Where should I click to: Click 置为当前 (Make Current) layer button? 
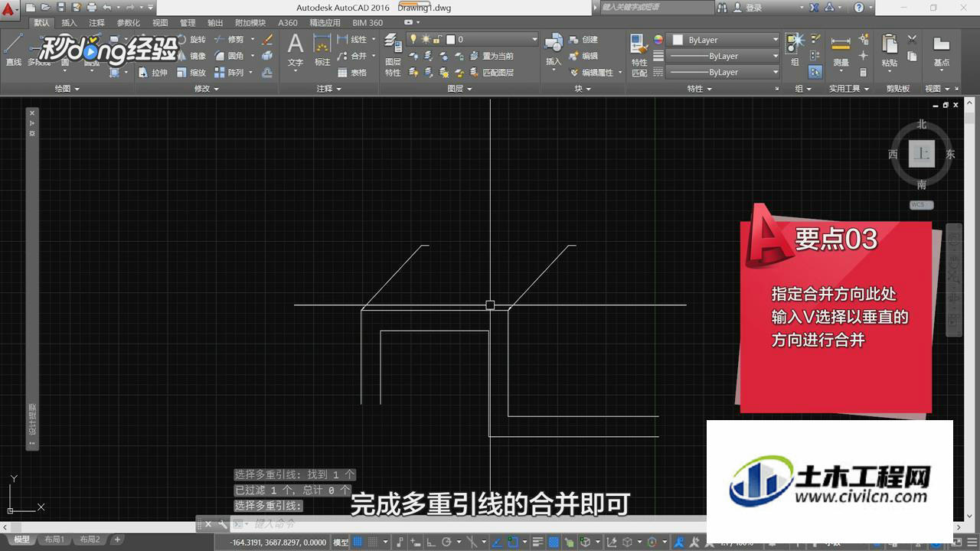[x=491, y=56]
